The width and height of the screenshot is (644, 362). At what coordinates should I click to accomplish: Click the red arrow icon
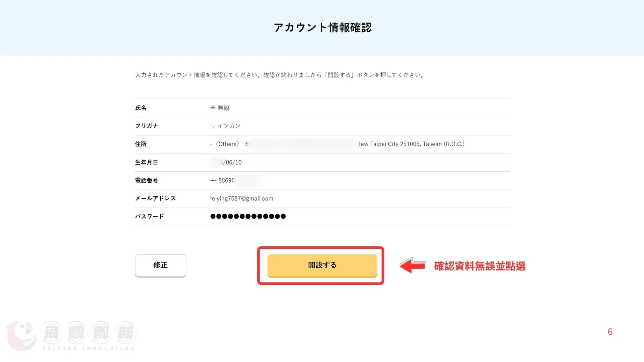(413, 265)
